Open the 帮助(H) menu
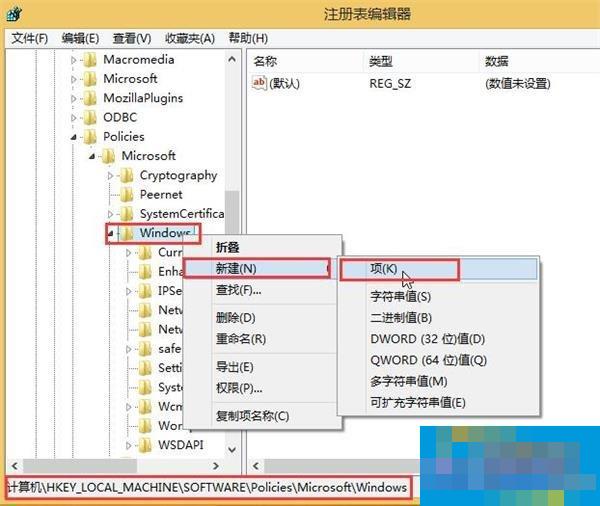 click(x=248, y=38)
